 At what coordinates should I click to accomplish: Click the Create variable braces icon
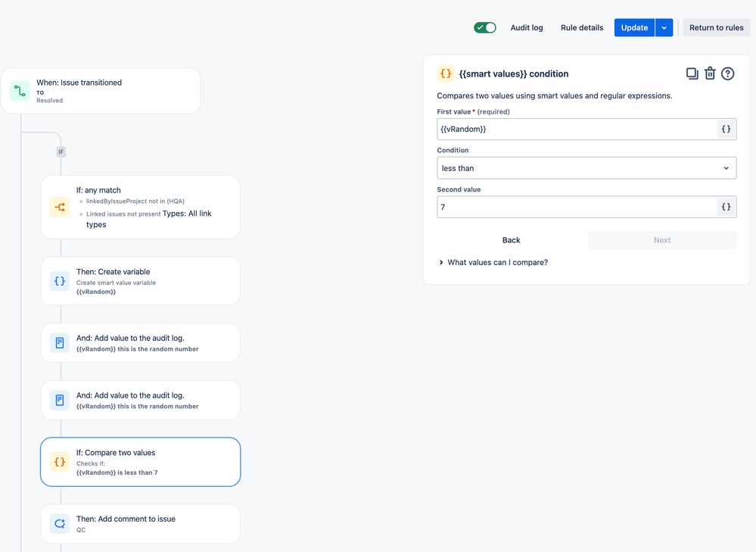(x=60, y=281)
